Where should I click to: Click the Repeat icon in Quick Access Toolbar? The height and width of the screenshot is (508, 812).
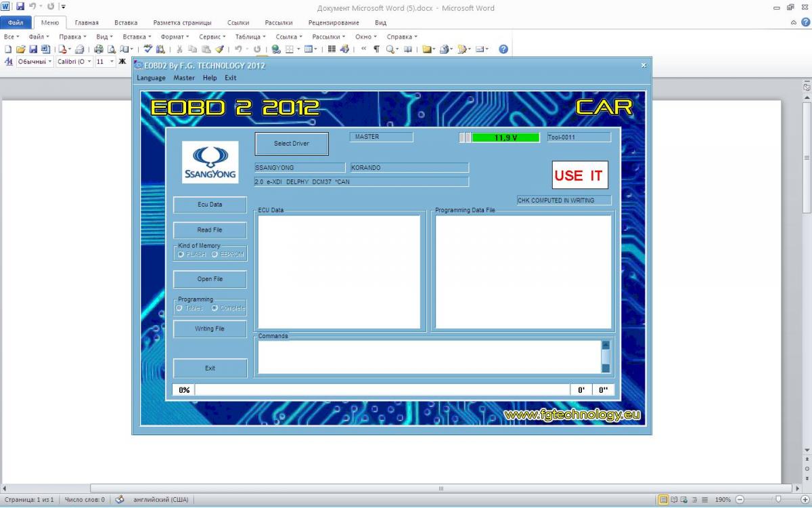click(x=50, y=7)
